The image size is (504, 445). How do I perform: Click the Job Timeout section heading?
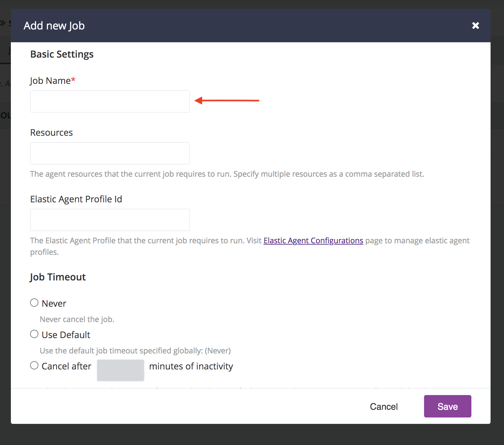tap(58, 277)
